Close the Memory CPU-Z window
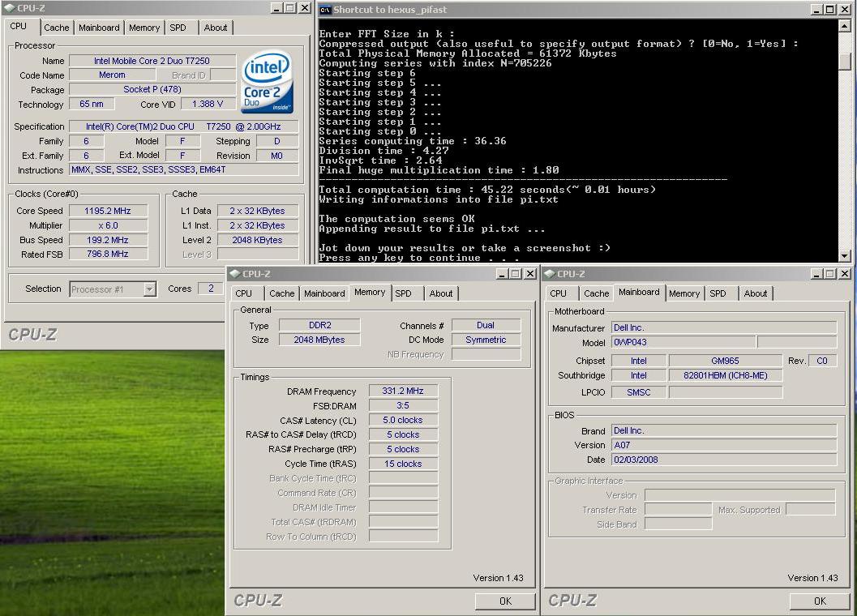Screen dimensions: 857x616 point(530,274)
